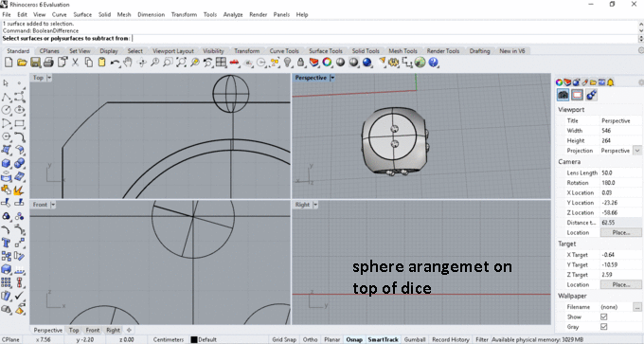Click the Explode icon in left toolbar
Viewport: 644px width, 344px height.
pos(19,190)
